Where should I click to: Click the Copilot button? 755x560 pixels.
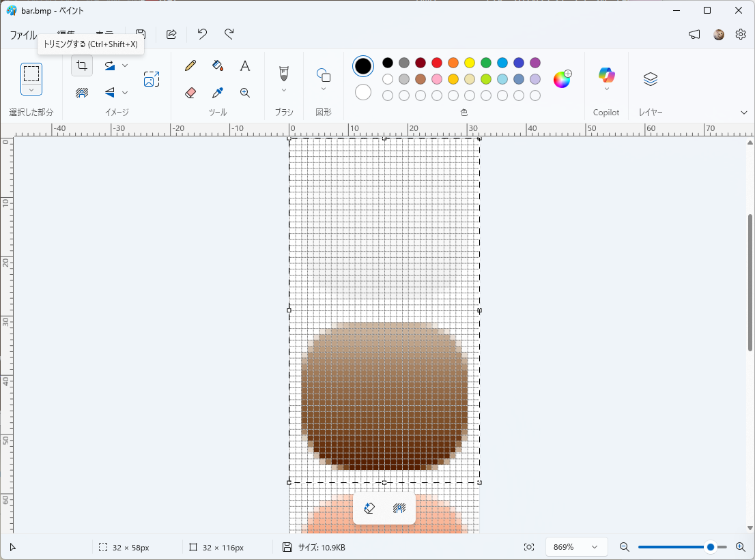click(x=606, y=74)
